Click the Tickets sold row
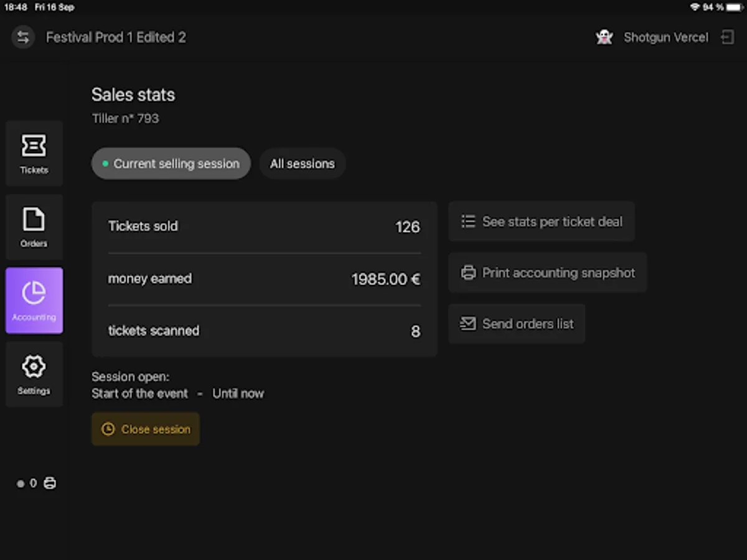747x560 pixels. tap(264, 226)
